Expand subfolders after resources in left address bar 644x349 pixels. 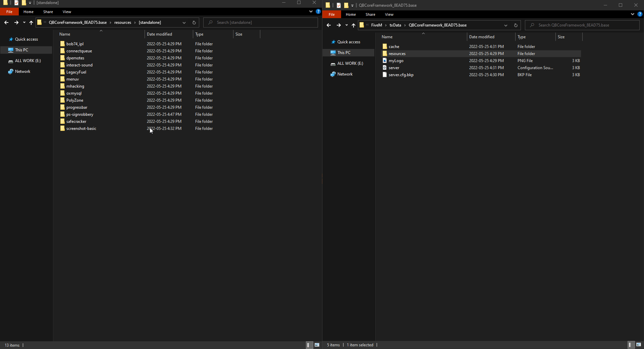click(x=135, y=22)
